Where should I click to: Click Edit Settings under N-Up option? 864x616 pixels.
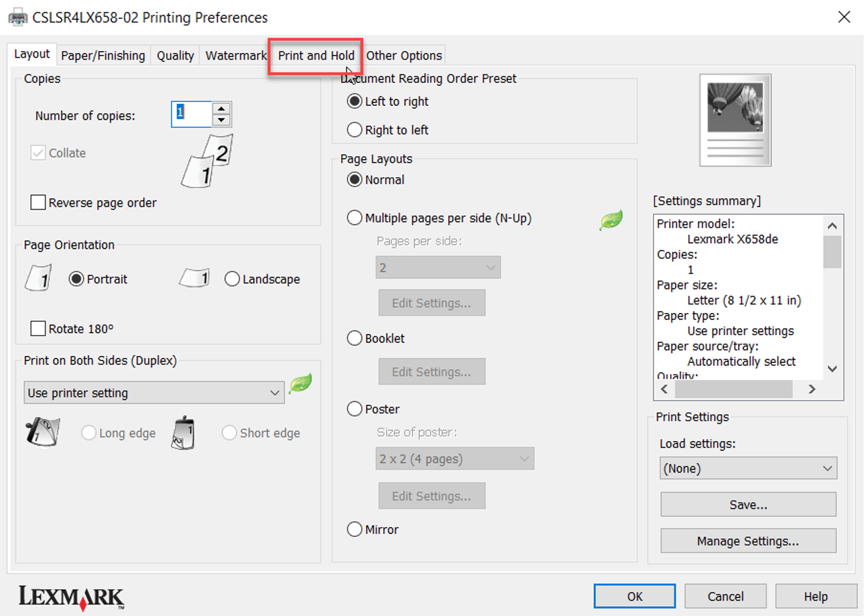[432, 303]
